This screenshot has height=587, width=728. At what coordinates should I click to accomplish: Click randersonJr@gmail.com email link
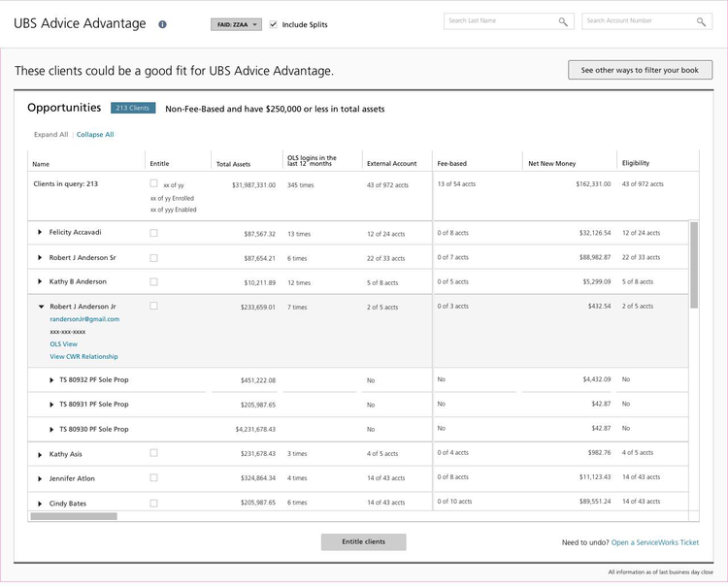click(84, 319)
